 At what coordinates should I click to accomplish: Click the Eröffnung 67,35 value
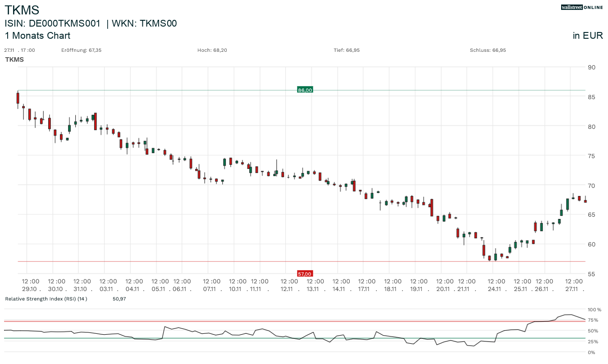pyautogui.click(x=82, y=50)
